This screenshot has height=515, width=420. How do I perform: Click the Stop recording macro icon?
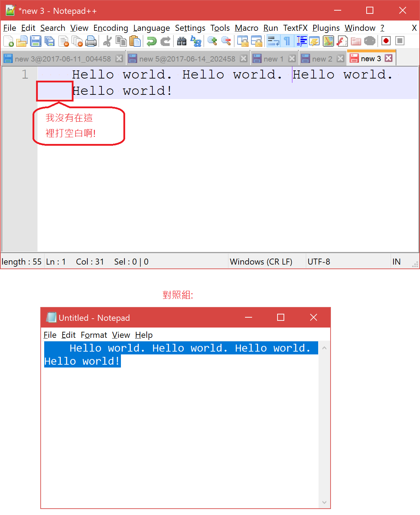[x=400, y=41]
